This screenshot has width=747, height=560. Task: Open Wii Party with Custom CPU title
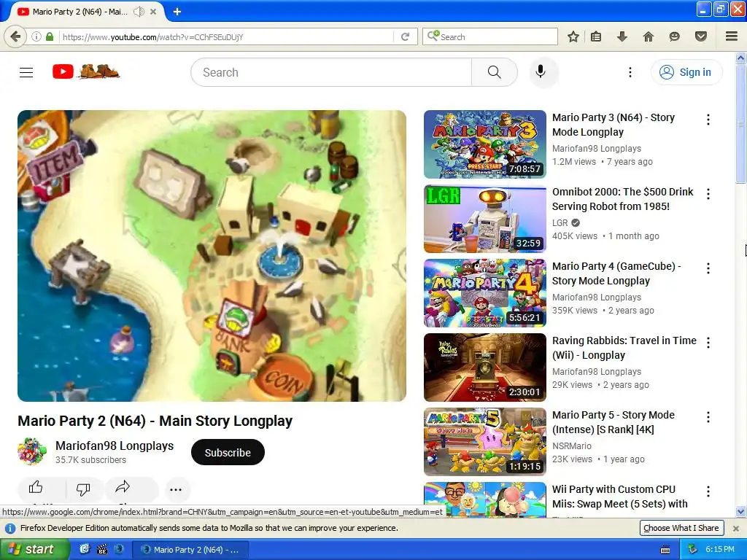tap(620, 497)
